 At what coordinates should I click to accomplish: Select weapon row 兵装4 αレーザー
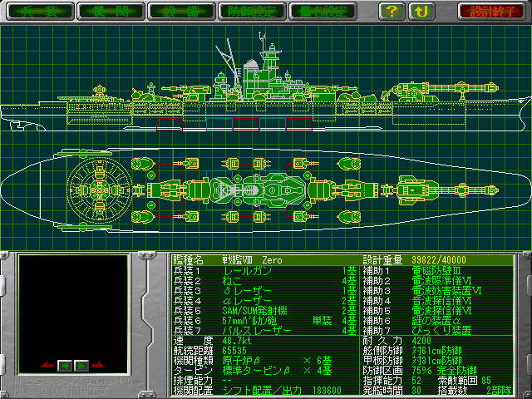coord(265,301)
